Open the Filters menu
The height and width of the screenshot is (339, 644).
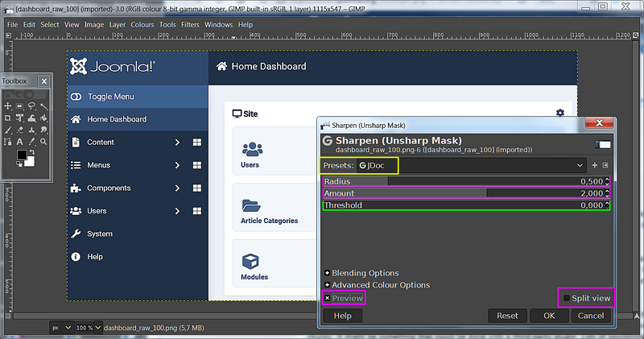tap(190, 25)
